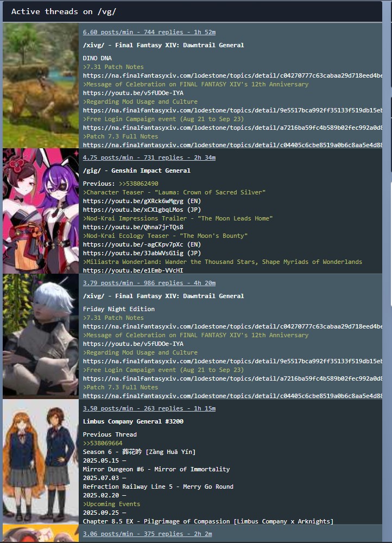
Task: Click the youtu.be/gXRck6wMgyg (EN) URL
Action: 142,201
